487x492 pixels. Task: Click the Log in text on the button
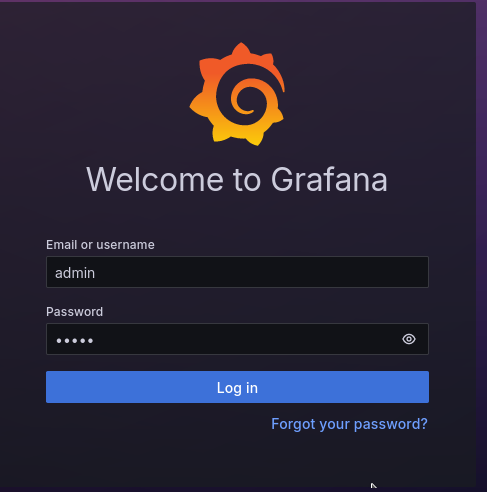coord(237,388)
